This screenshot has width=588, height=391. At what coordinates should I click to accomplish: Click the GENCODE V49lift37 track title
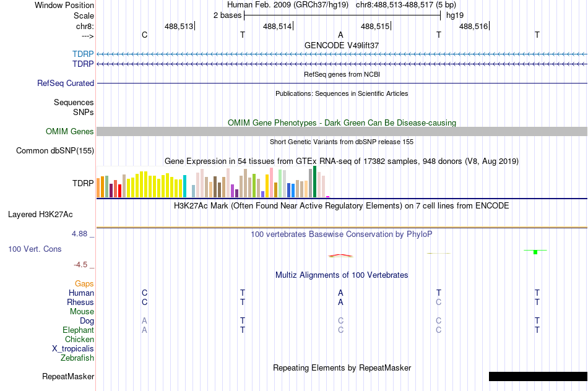tap(342, 45)
